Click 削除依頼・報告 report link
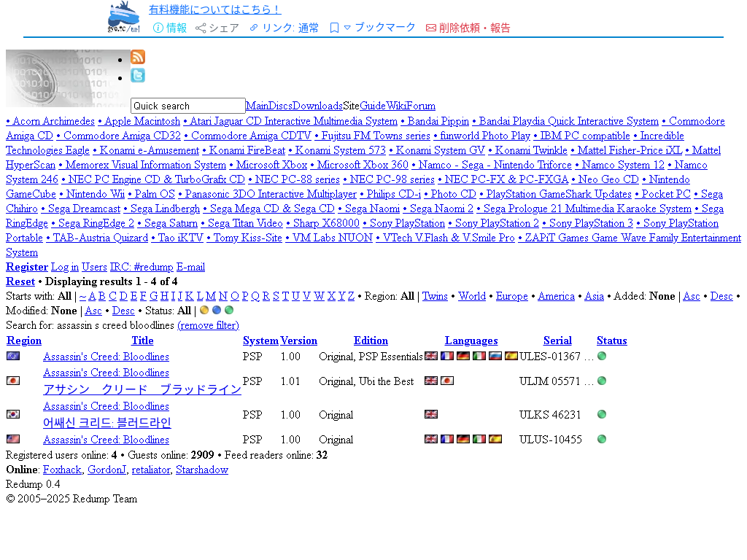 click(468, 28)
